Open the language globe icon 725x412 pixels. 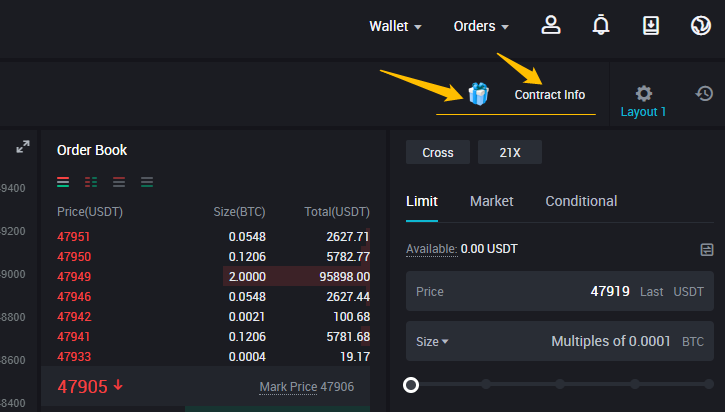click(x=700, y=26)
